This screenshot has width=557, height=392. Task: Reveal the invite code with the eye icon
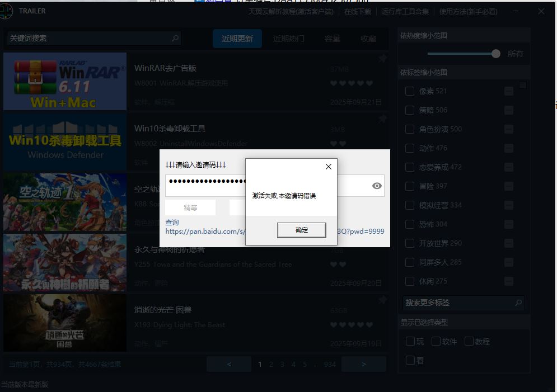pyautogui.click(x=377, y=186)
